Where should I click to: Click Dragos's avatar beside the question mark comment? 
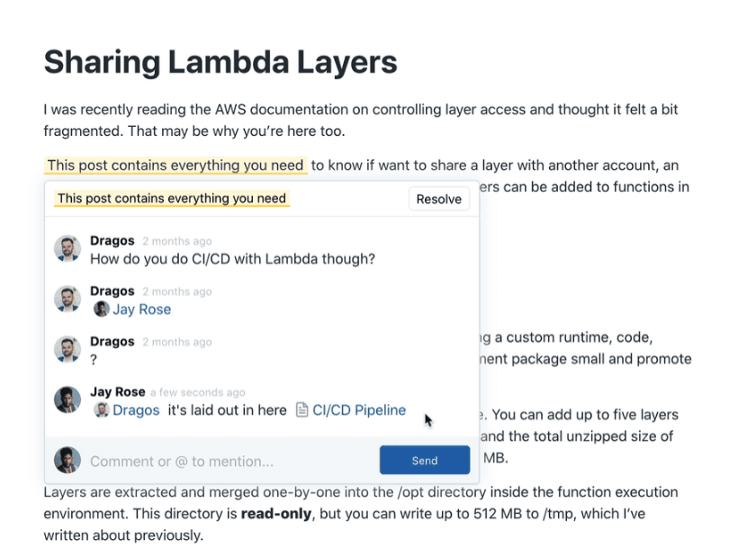pos(67,350)
